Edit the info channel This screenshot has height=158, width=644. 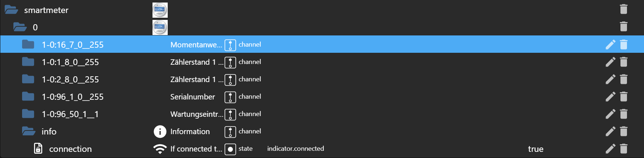[610, 131]
